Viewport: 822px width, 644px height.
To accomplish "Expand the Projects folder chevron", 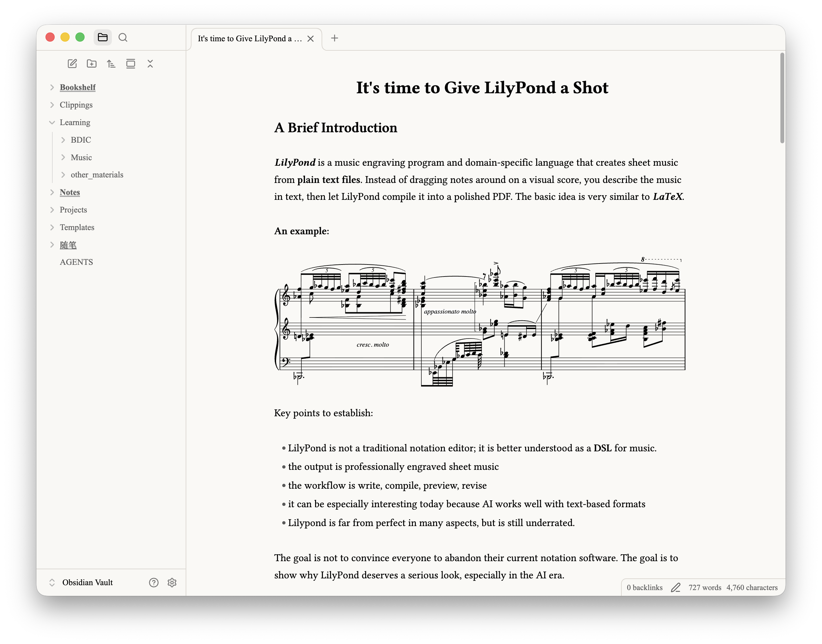I will point(52,210).
